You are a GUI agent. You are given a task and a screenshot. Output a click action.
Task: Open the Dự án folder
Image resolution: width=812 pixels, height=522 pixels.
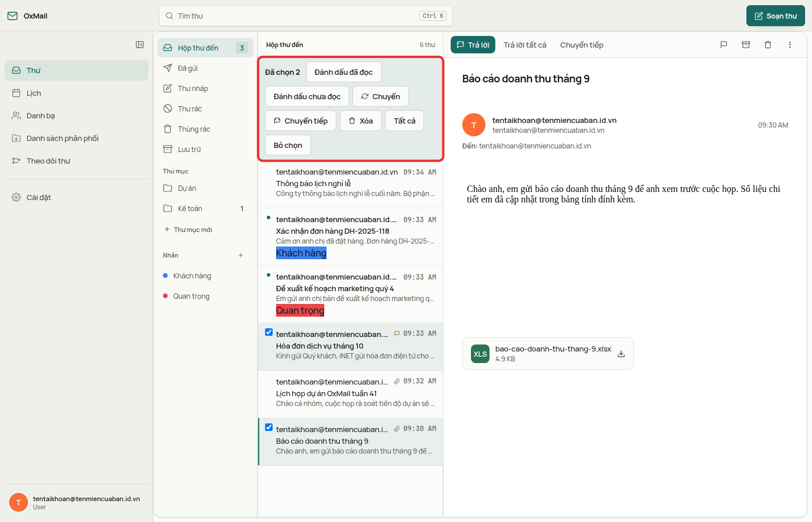(205, 188)
